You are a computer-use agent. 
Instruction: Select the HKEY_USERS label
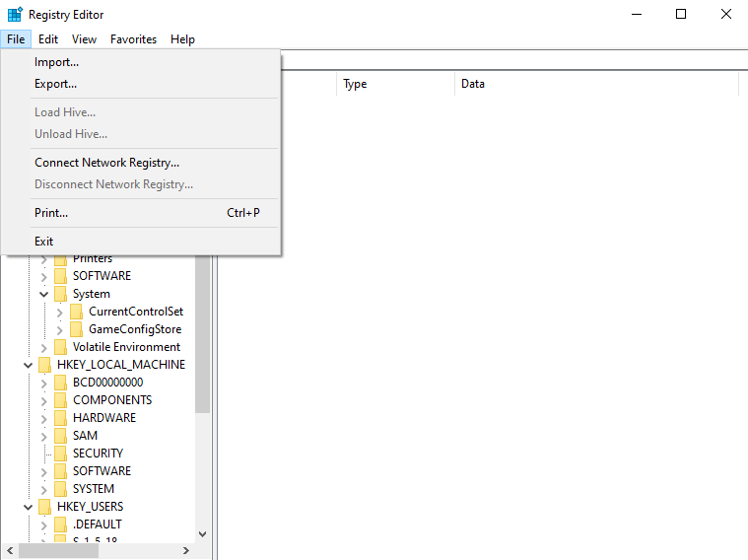[90, 507]
